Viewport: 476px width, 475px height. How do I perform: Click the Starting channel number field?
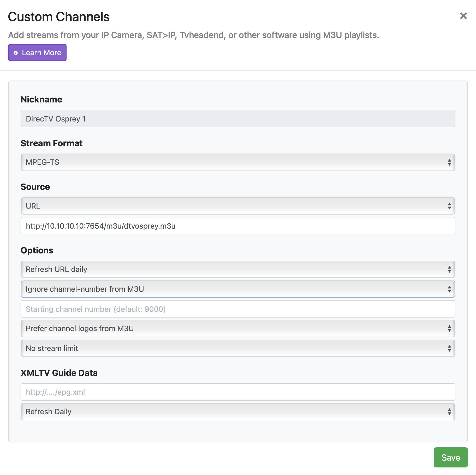237,309
